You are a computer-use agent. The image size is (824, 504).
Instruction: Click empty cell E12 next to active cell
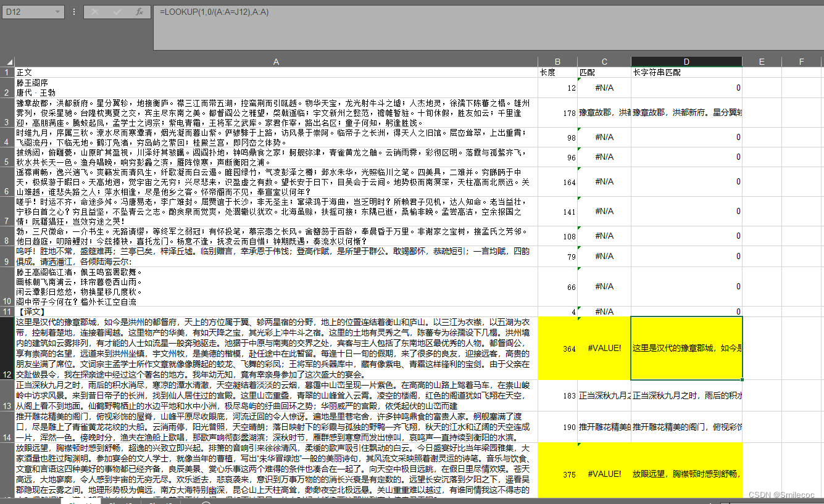762,349
